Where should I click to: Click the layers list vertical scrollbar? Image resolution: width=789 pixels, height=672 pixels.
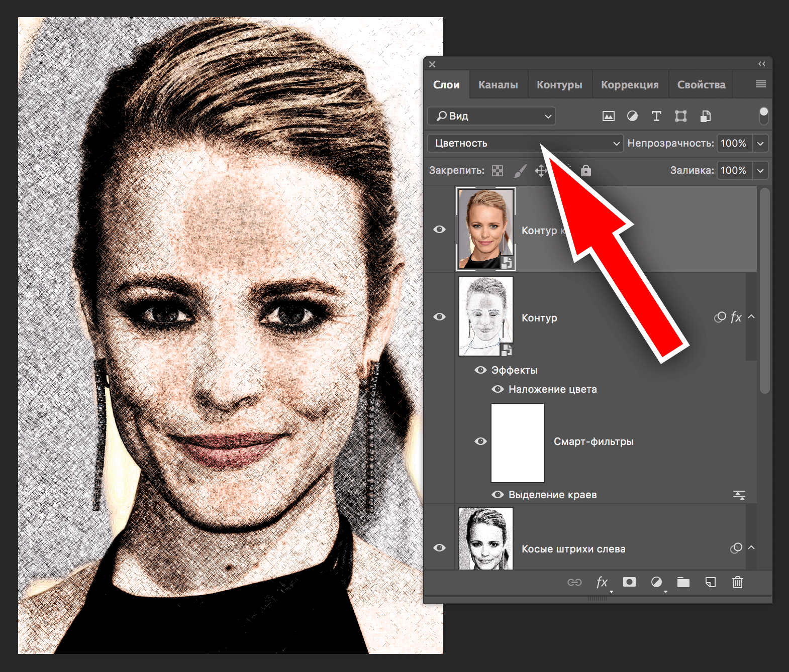click(x=764, y=291)
